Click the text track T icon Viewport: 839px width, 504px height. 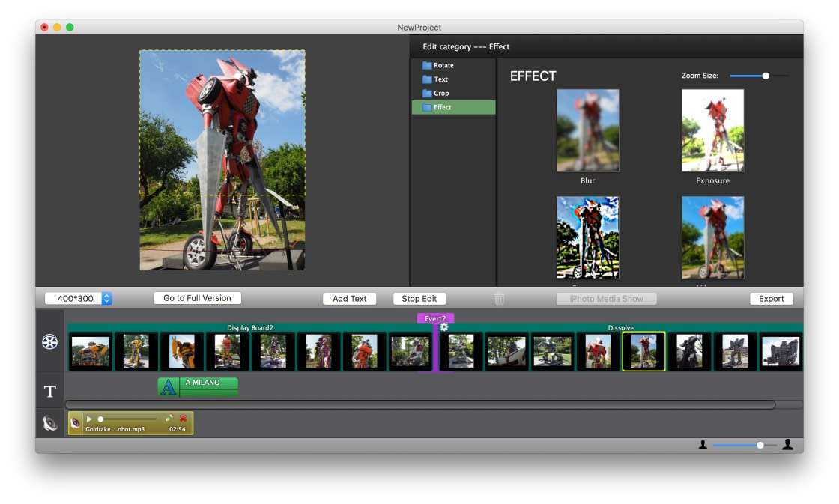pyautogui.click(x=49, y=392)
